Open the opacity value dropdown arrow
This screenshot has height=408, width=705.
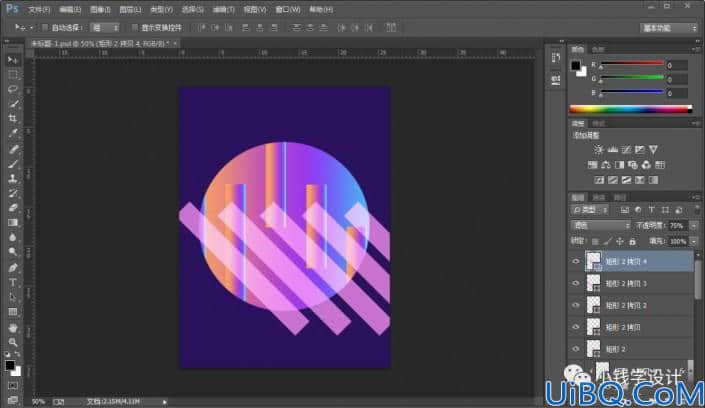(694, 225)
